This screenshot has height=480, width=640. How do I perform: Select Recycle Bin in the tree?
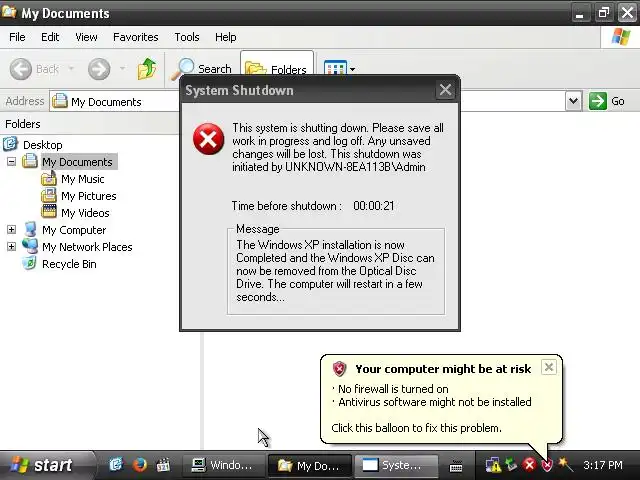pyautogui.click(x=69, y=264)
